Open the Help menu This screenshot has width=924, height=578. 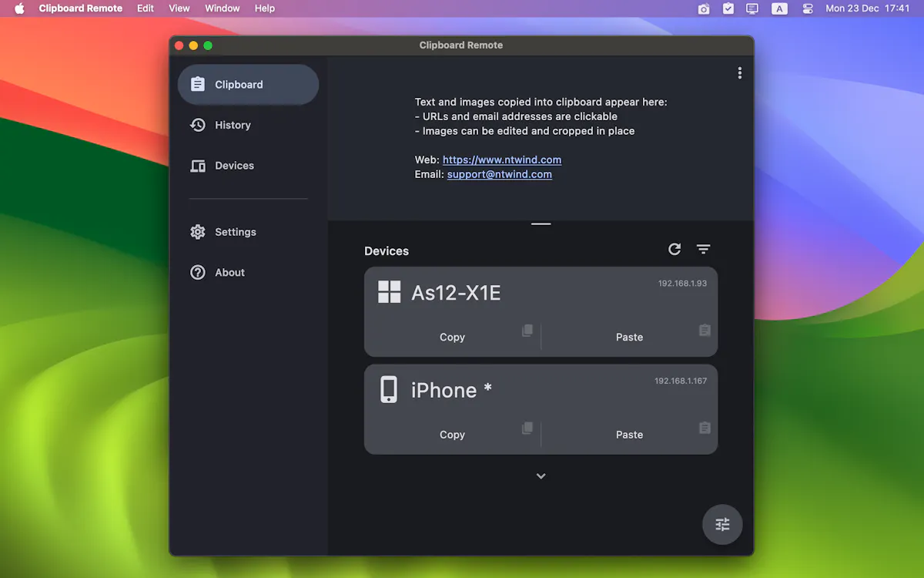click(x=265, y=8)
